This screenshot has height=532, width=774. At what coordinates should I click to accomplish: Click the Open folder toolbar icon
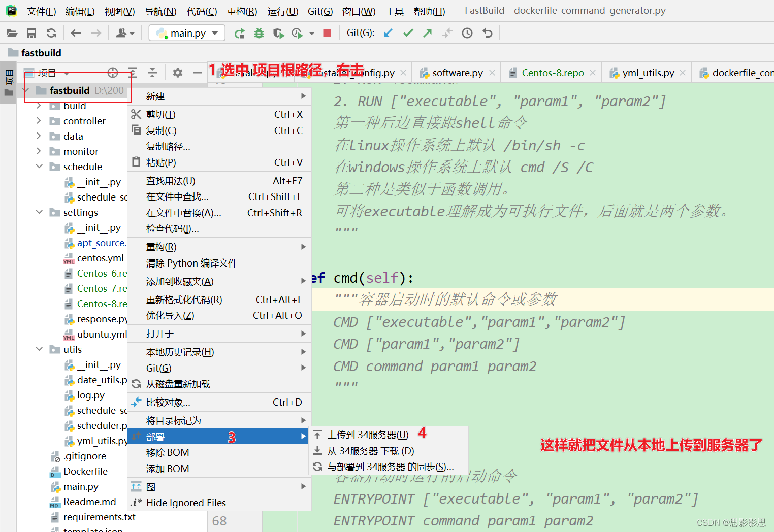coord(12,33)
